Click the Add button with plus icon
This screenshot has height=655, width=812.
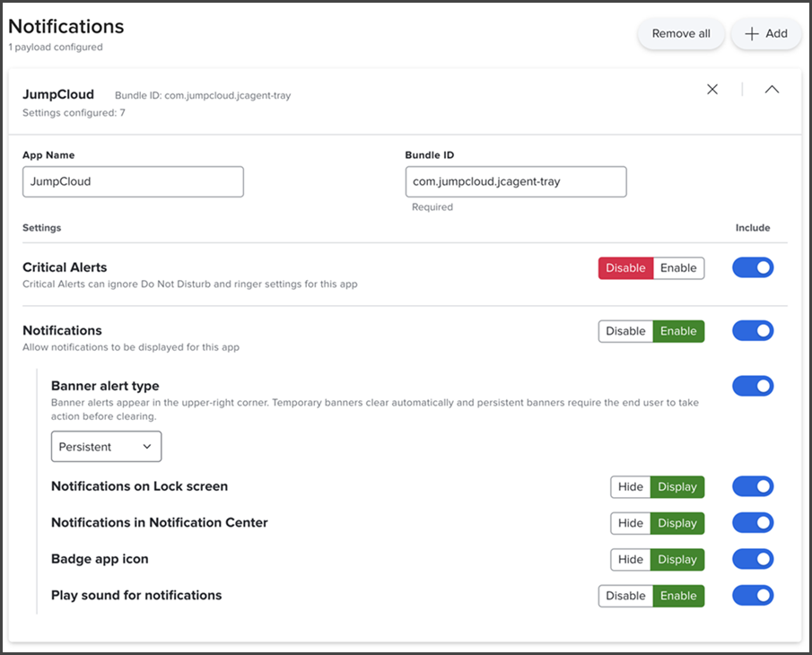[x=766, y=34]
